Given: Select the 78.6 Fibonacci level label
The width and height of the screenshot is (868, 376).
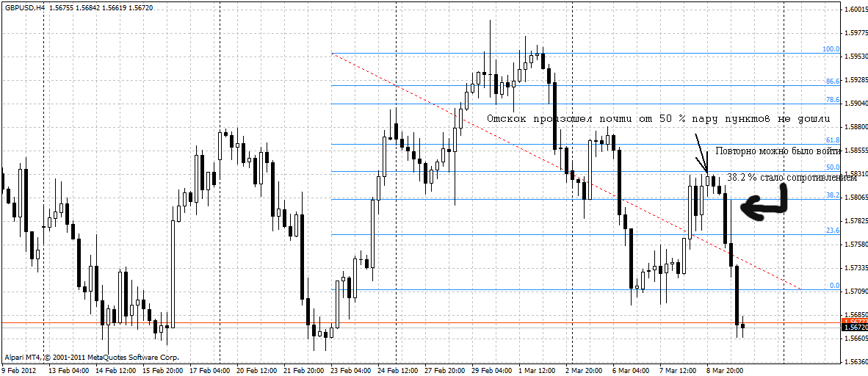Looking at the screenshot, I should (833, 100).
